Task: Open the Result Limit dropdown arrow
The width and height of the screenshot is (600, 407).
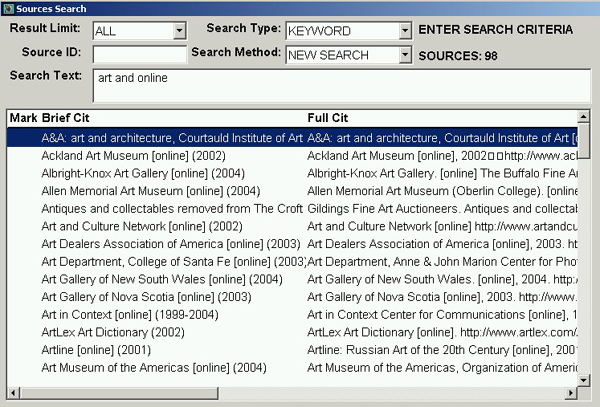Action: 179,31
